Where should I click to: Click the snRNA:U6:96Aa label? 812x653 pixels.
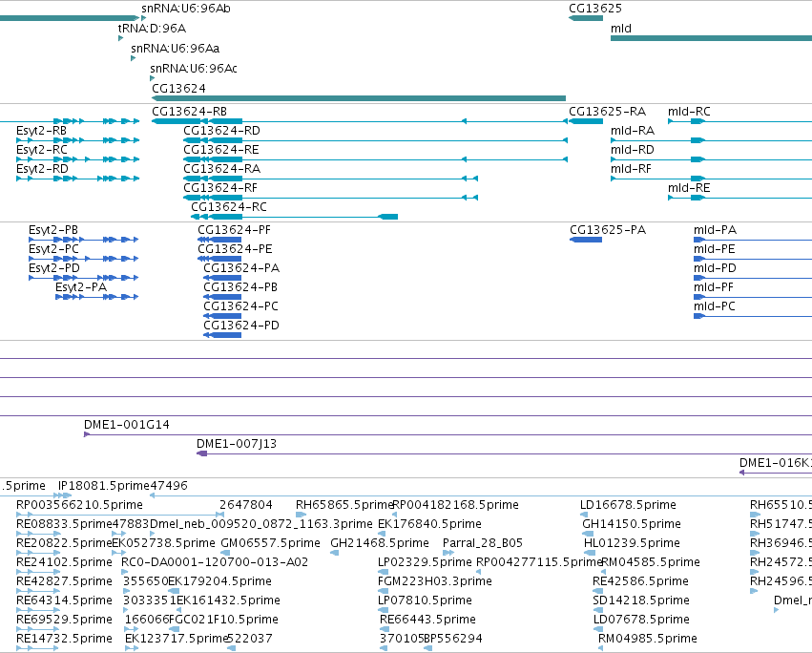click(x=175, y=48)
